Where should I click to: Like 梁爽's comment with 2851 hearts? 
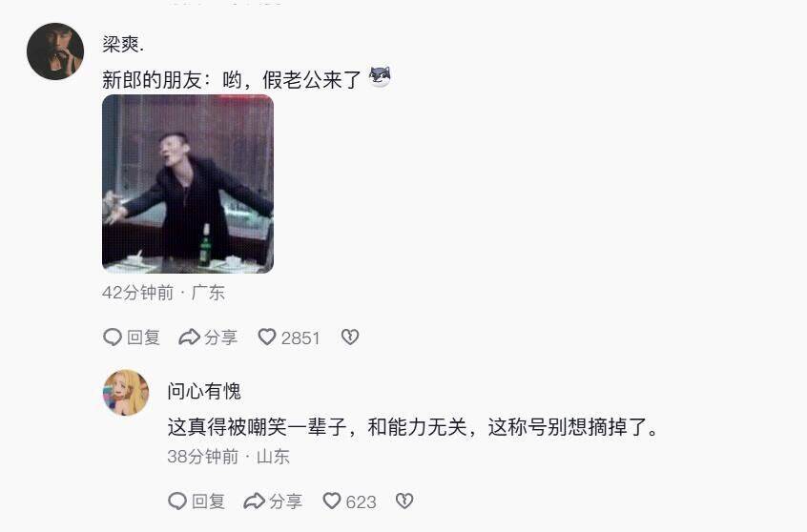[267, 337]
